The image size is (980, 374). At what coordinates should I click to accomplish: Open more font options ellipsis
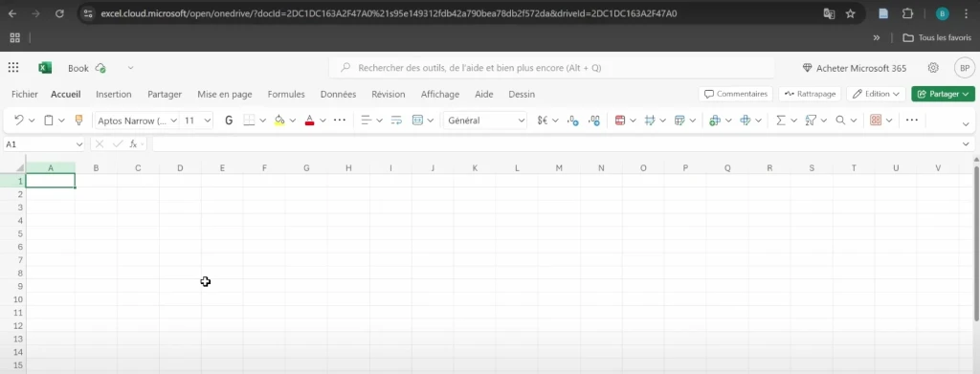pyautogui.click(x=340, y=120)
